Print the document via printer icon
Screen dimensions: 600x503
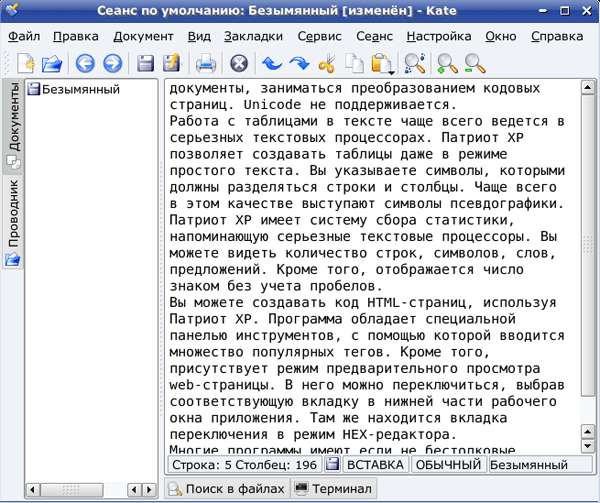(x=205, y=64)
